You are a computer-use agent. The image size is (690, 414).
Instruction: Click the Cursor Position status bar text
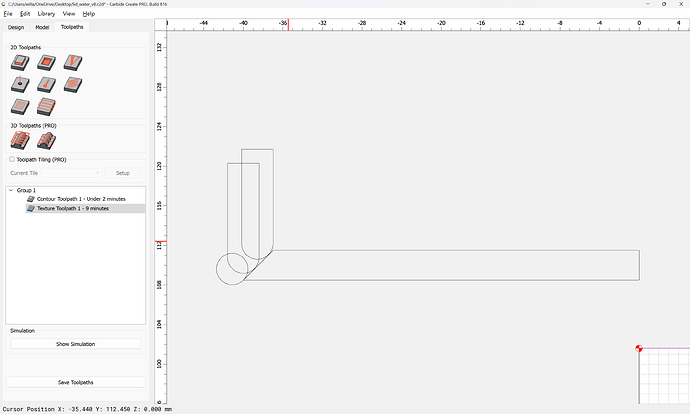coord(87,409)
